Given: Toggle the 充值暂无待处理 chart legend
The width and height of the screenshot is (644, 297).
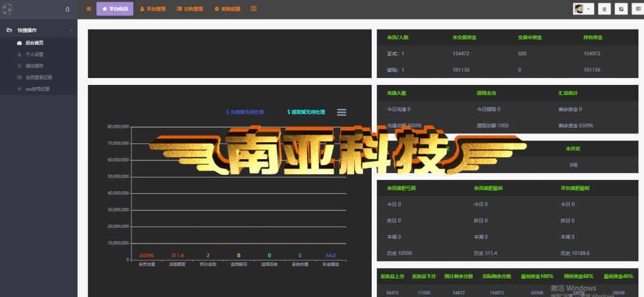Looking at the screenshot, I should pyautogui.click(x=245, y=112).
